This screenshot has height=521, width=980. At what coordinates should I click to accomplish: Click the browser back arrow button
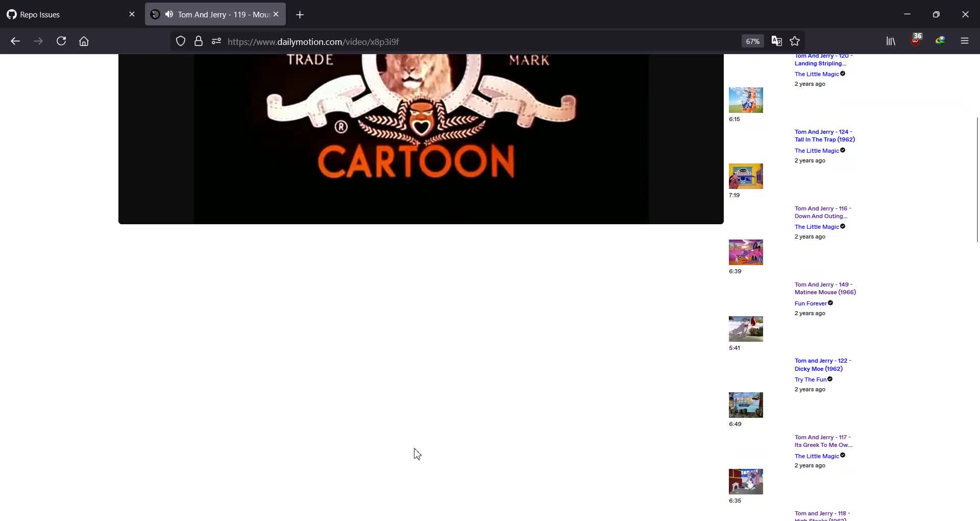click(15, 41)
